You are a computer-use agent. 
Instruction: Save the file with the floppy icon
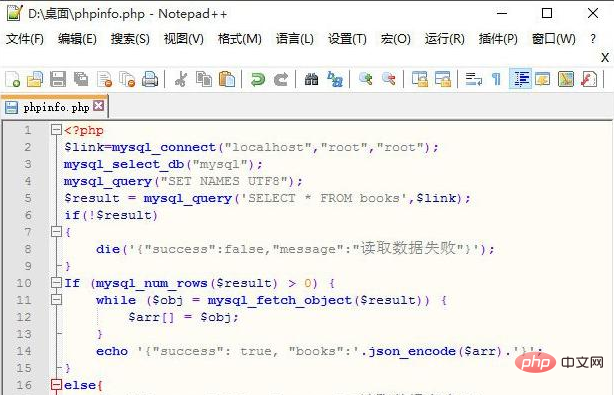(x=58, y=79)
